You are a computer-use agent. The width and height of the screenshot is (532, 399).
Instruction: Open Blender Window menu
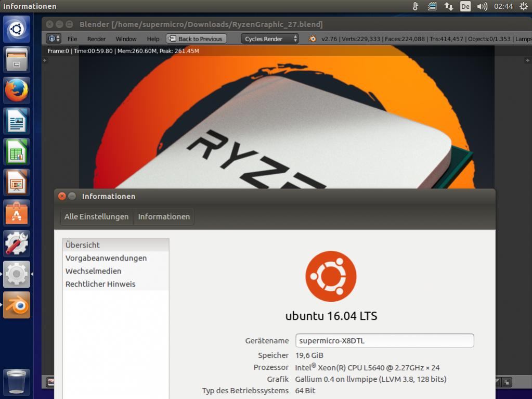click(x=126, y=38)
